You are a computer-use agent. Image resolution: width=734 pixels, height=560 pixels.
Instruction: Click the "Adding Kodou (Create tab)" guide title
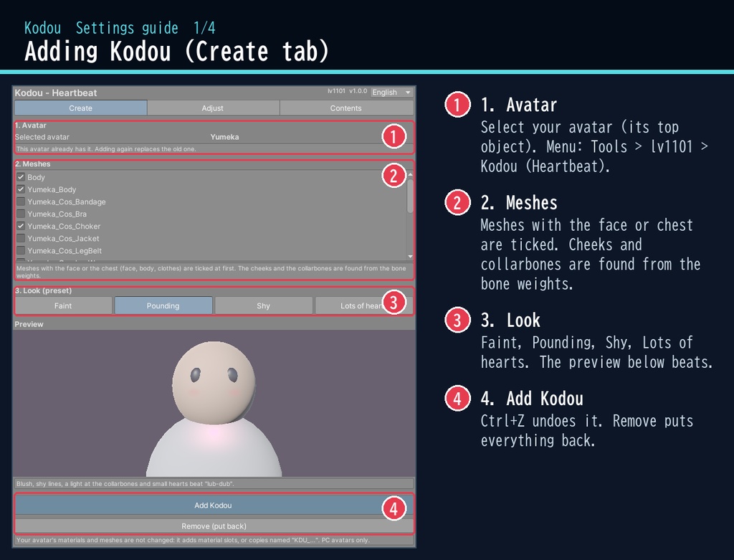pyautogui.click(x=177, y=51)
